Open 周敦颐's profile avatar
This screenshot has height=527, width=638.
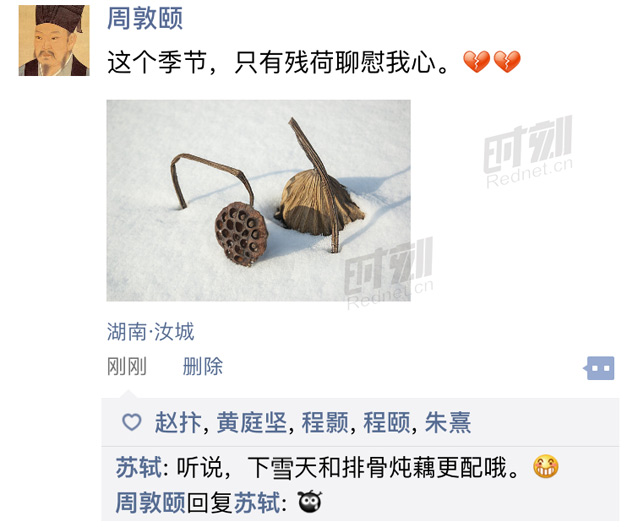click(x=54, y=40)
